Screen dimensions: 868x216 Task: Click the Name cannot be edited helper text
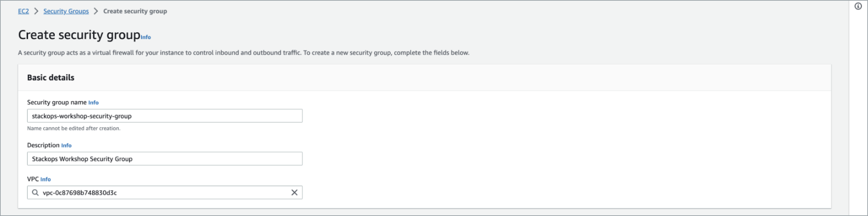(74, 128)
